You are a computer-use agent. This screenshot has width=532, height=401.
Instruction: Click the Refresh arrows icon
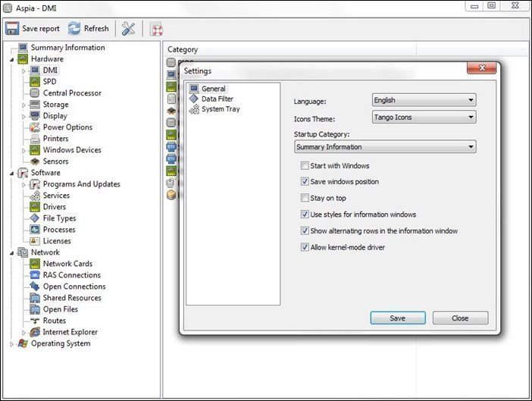tap(74, 29)
